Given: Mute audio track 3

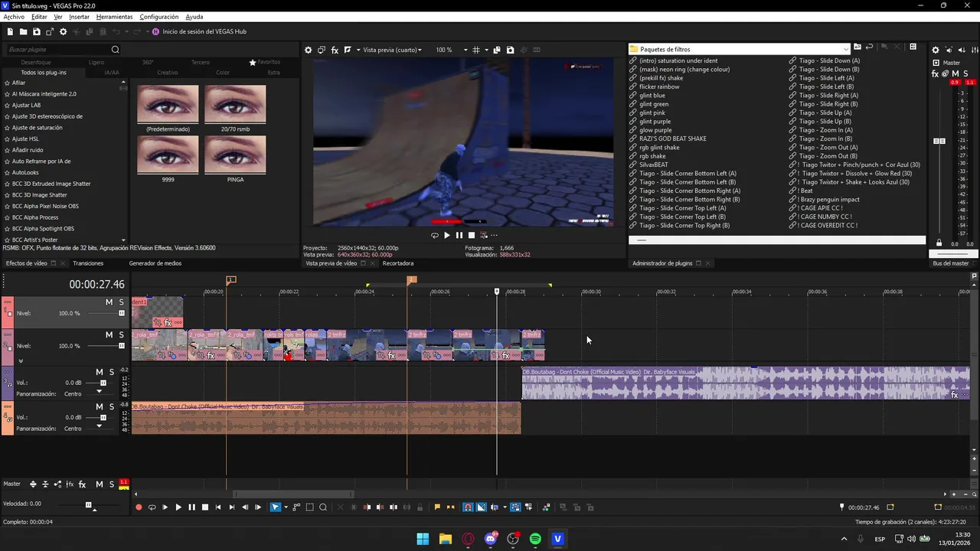Looking at the screenshot, I should click(x=100, y=372).
